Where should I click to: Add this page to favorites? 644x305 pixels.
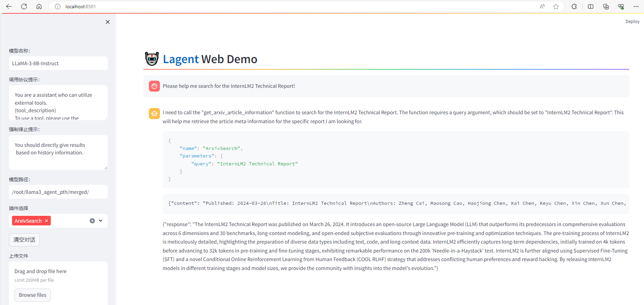tap(556, 7)
